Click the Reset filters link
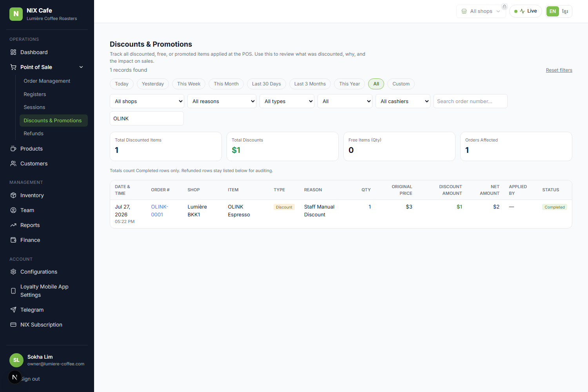 (x=559, y=70)
